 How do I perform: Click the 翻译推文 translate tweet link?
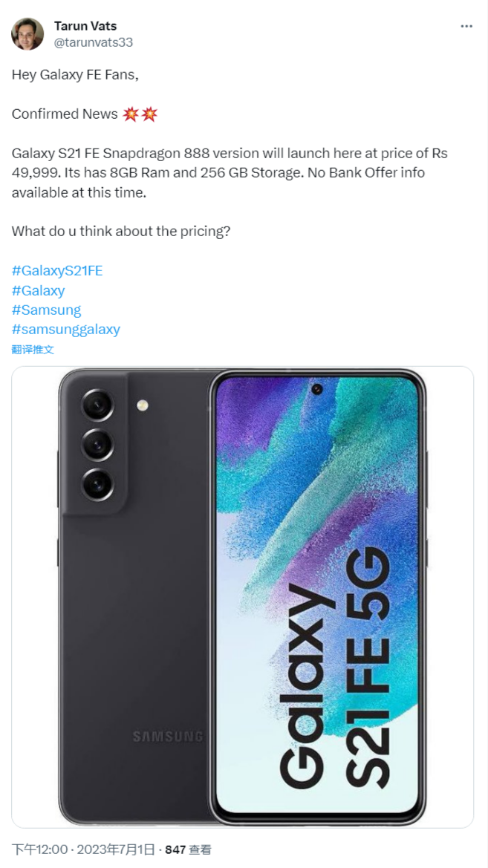(x=33, y=349)
